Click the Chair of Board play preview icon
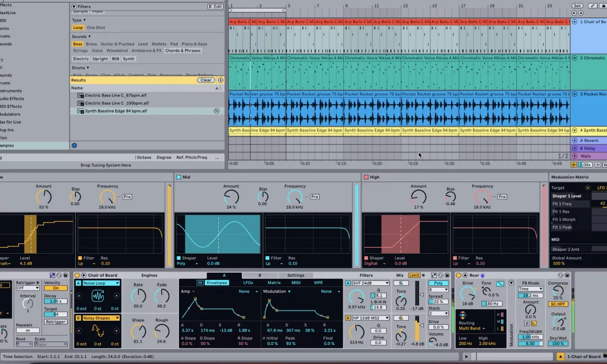 (84, 275)
